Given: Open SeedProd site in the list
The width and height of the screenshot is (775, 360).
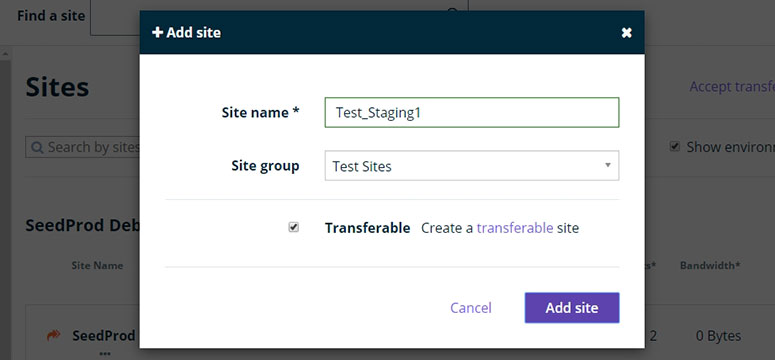Looking at the screenshot, I should tap(104, 336).
